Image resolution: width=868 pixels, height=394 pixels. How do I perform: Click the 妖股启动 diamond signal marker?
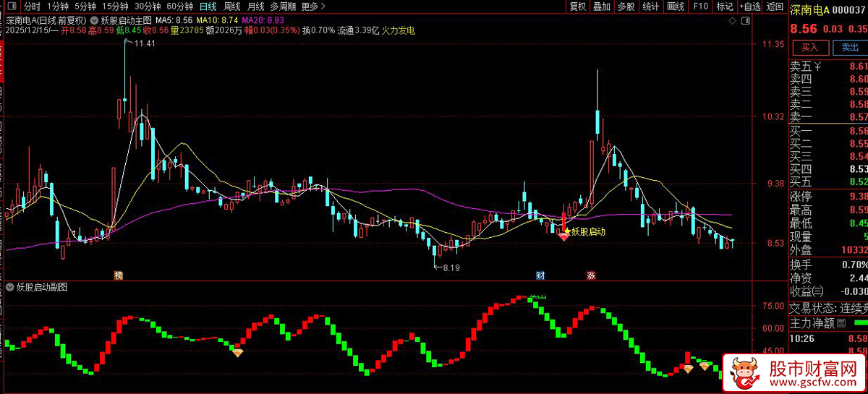[563, 236]
